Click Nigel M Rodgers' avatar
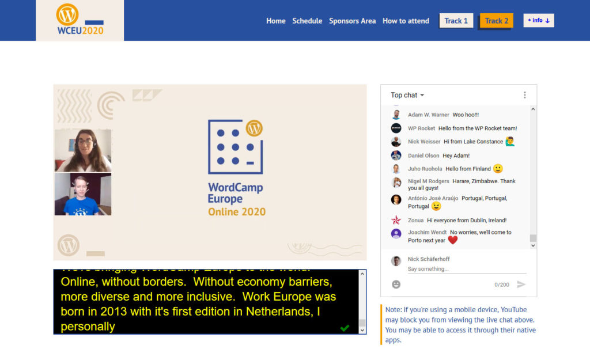 tap(396, 183)
